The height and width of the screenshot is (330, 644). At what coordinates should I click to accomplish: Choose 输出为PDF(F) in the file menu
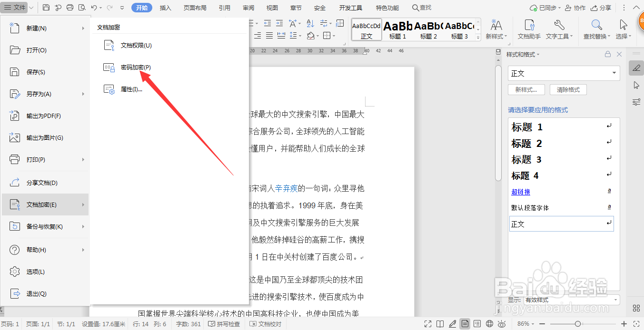tap(46, 116)
